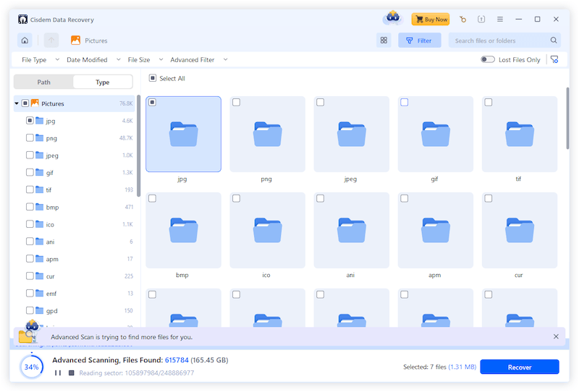
Task: Switch to grid view layout
Action: [384, 41]
